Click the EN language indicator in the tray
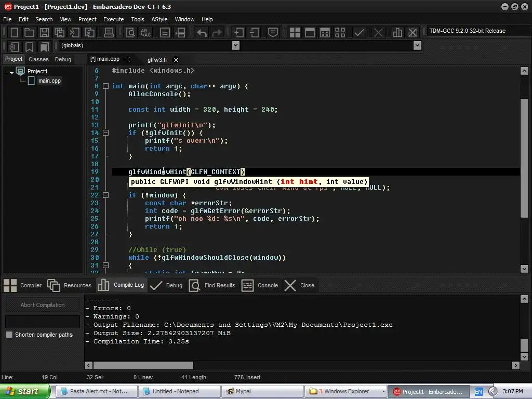532x399 pixels. click(478, 392)
